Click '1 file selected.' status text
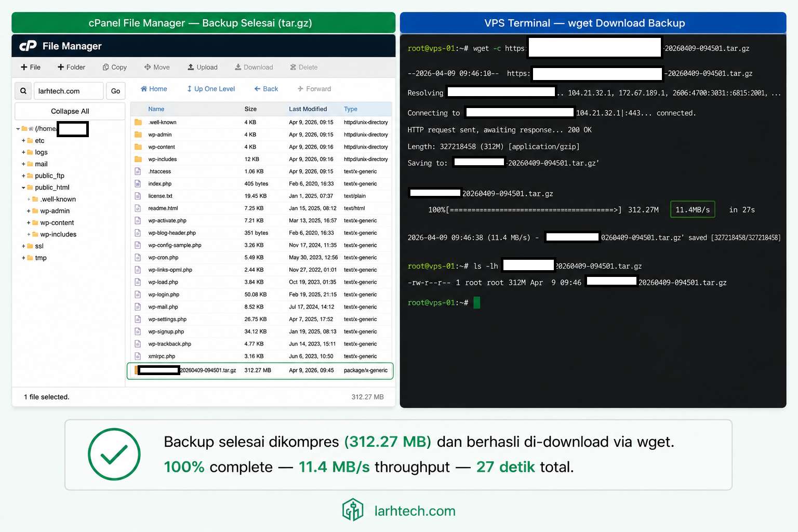798x532 pixels. [x=47, y=397]
